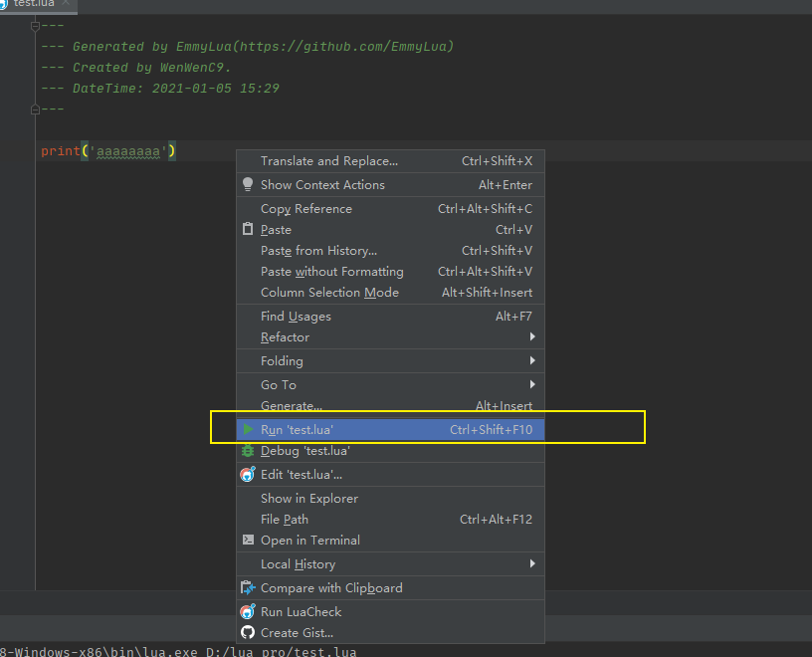Click the Compare with Clipboard icon
Screen dimensions: 812x657
tap(250, 587)
